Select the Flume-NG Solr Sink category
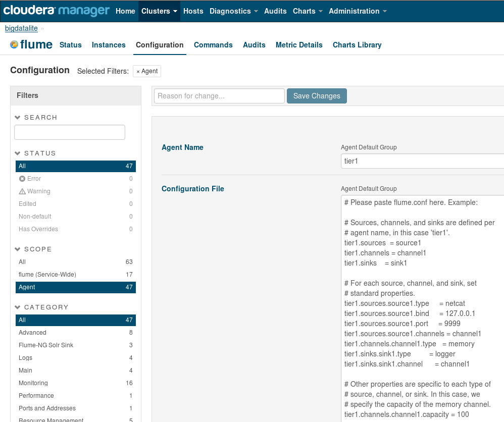This screenshot has height=422, width=504. [x=76, y=345]
